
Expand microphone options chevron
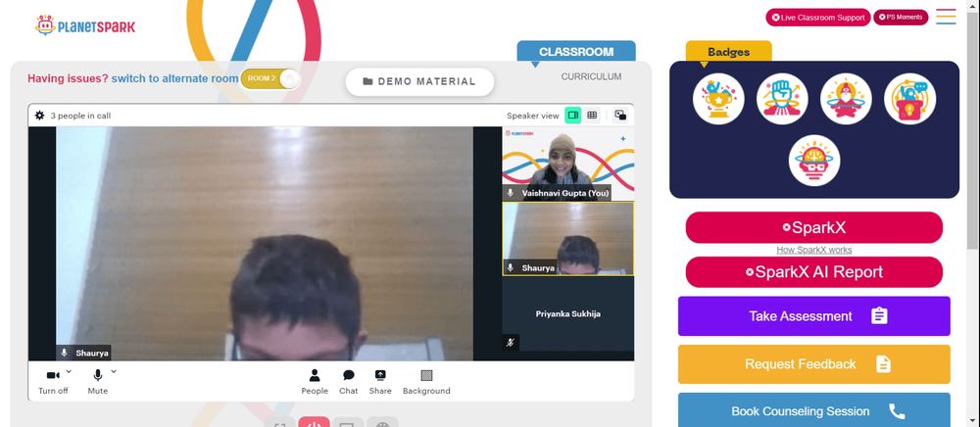(114, 371)
